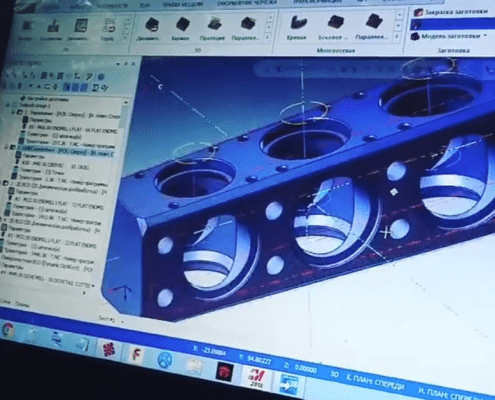Toggle Закраска заготовки stock shading
Viewport: 495px width, 400px height.
coord(451,12)
